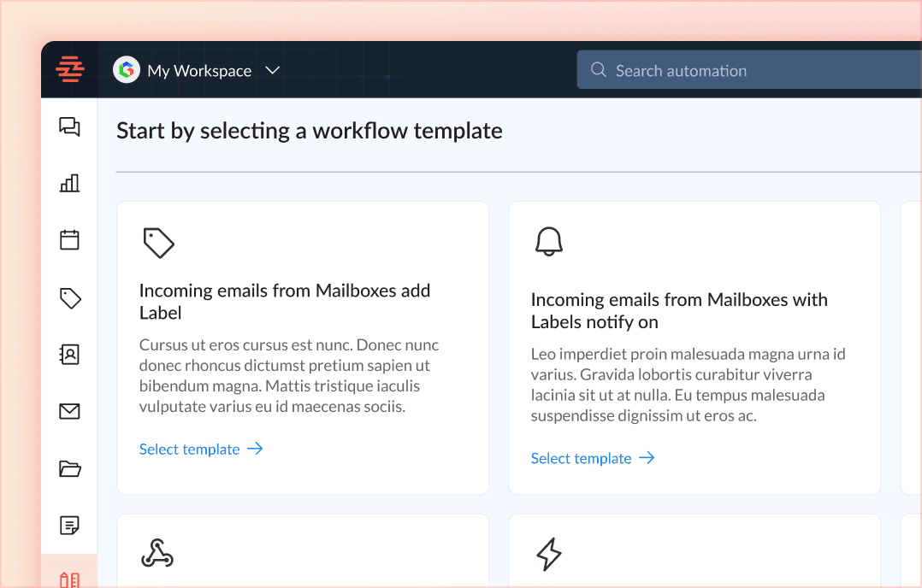Open the tag labels sidebar icon
The width and height of the screenshot is (922, 588).
(70, 297)
